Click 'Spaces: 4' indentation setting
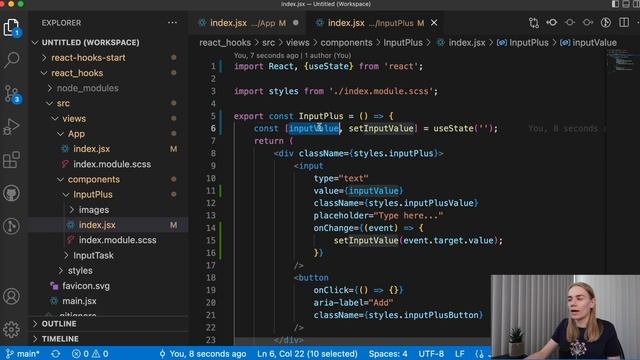This screenshot has height=360, width=640. pos(388,353)
